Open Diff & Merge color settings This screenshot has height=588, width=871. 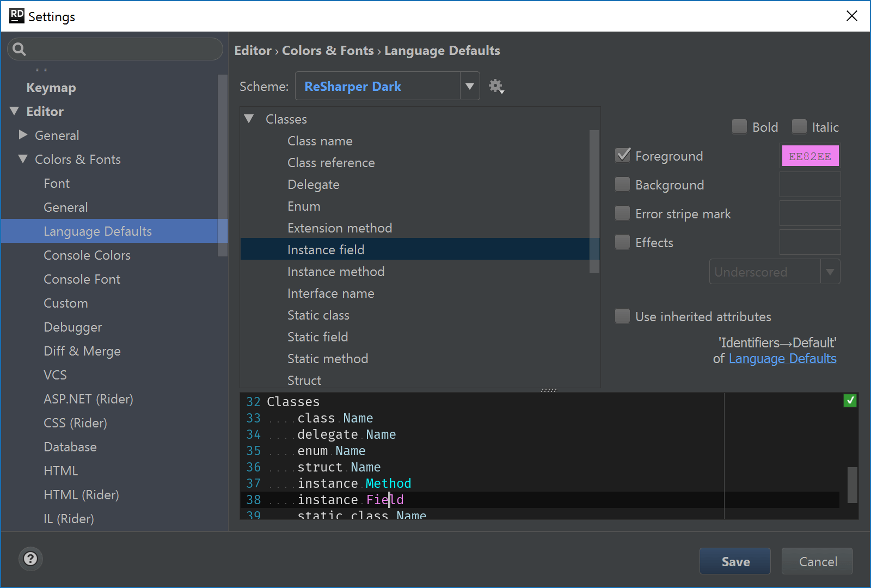click(x=82, y=351)
